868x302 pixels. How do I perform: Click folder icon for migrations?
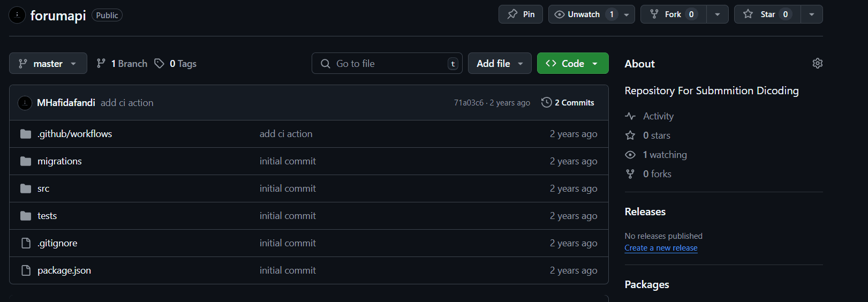26,161
